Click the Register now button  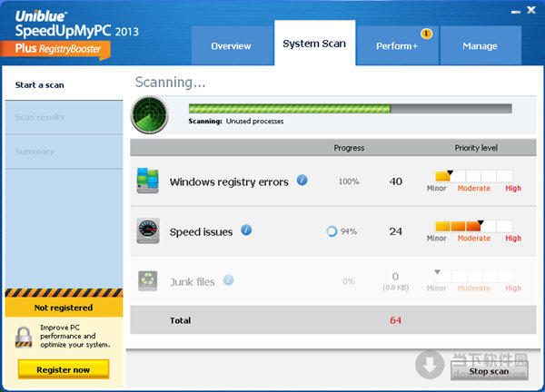(64, 369)
